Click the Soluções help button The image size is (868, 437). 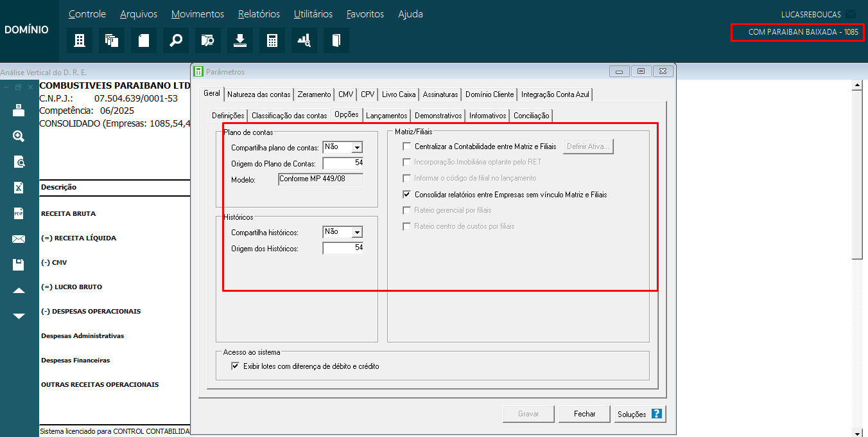pos(639,414)
